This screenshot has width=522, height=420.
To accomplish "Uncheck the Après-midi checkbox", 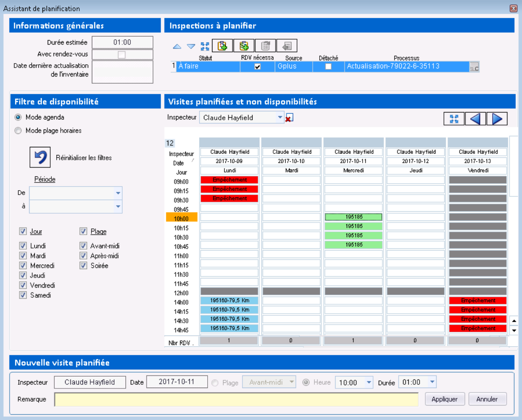I will [83, 256].
